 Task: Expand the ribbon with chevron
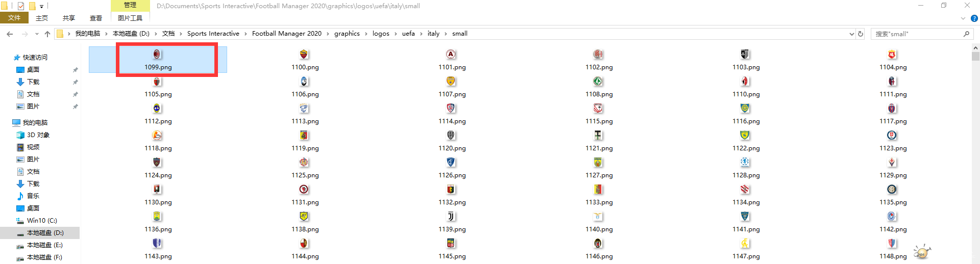coord(963,18)
